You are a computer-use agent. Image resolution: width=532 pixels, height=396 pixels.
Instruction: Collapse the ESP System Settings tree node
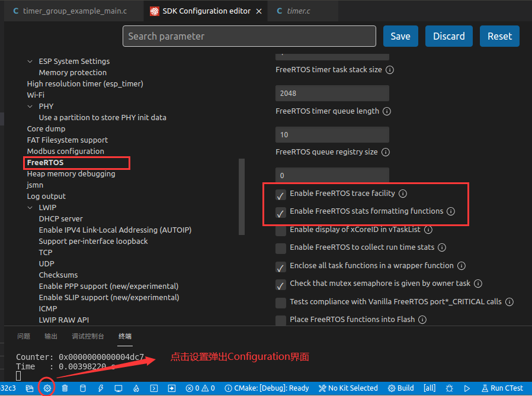[x=30, y=62]
